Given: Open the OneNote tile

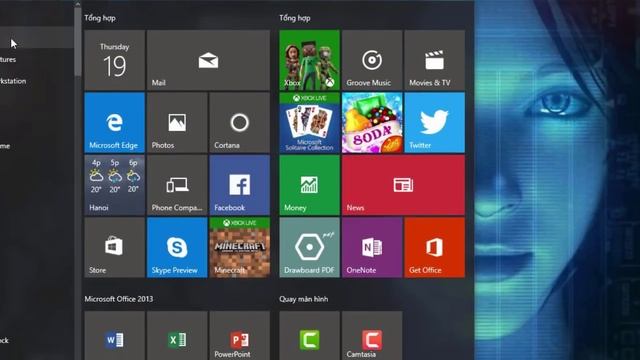Looking at the screenshot, I should coord(372,247).
